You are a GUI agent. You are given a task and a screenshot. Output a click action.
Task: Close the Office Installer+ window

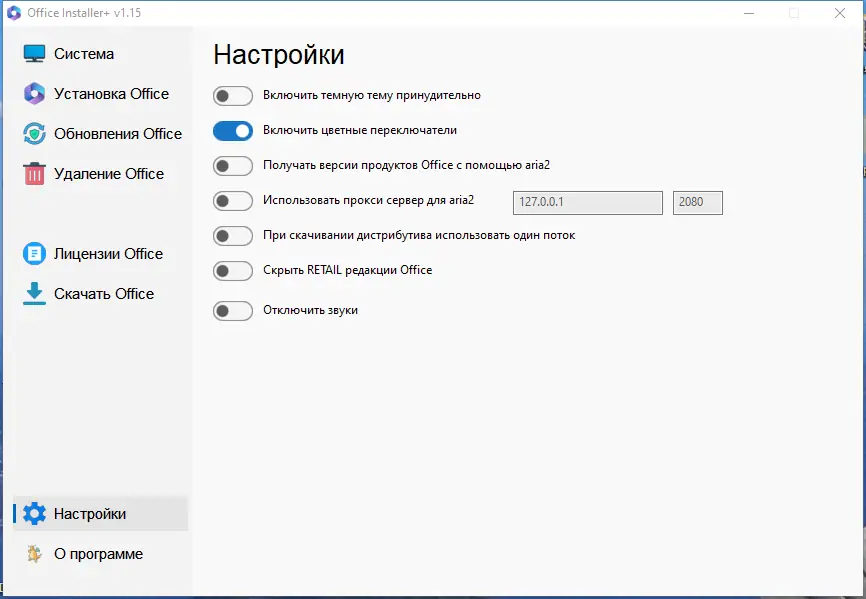coord(839,13)
